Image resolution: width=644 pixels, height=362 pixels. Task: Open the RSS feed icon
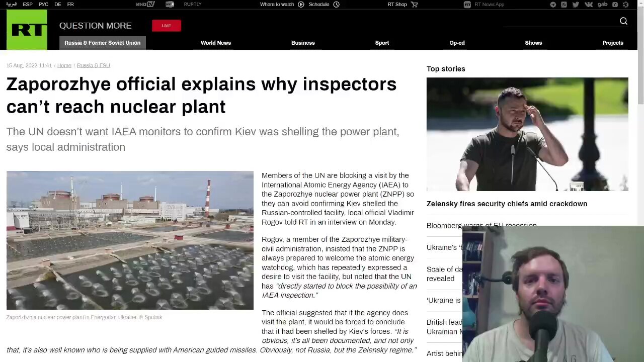coord(564,5)
